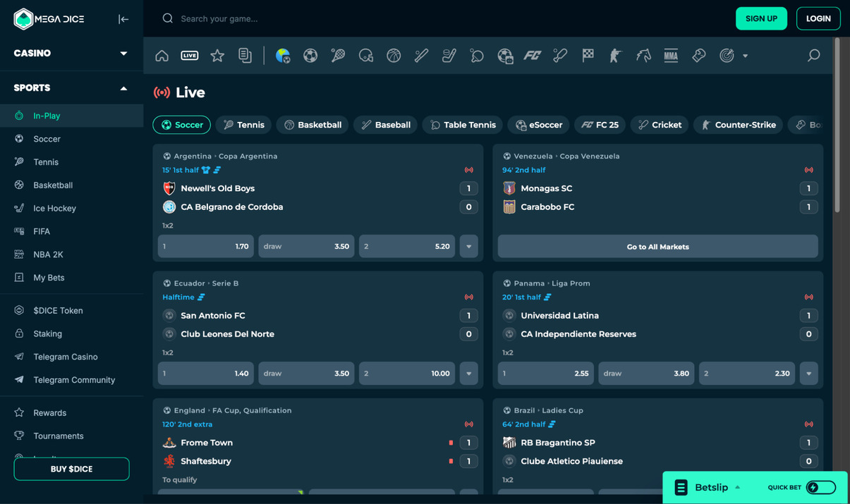
Task: Select the Tennis live tab
Action: tap(244, 125)
